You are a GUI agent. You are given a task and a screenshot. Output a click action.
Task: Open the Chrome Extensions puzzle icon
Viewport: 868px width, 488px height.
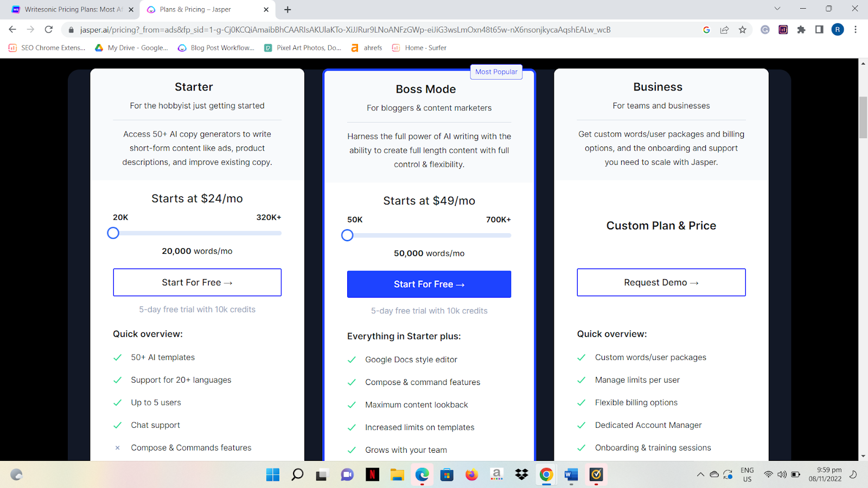coord(801,30)
